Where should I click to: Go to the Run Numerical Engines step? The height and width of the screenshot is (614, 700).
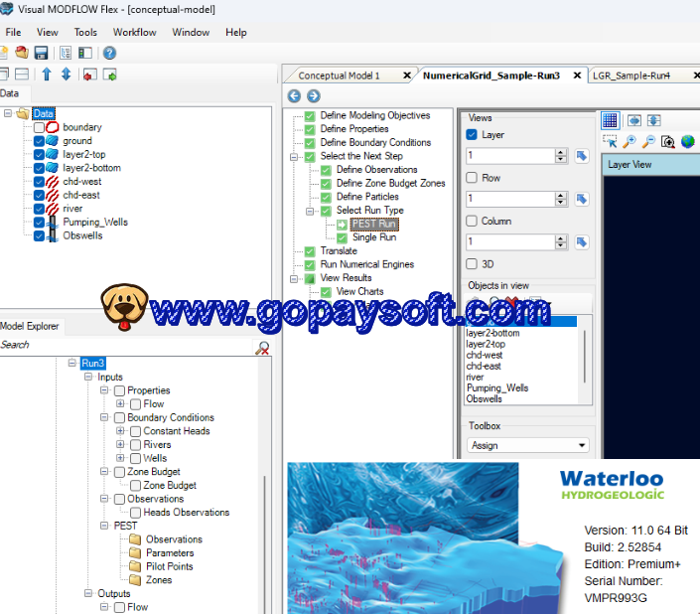point(367,264)
